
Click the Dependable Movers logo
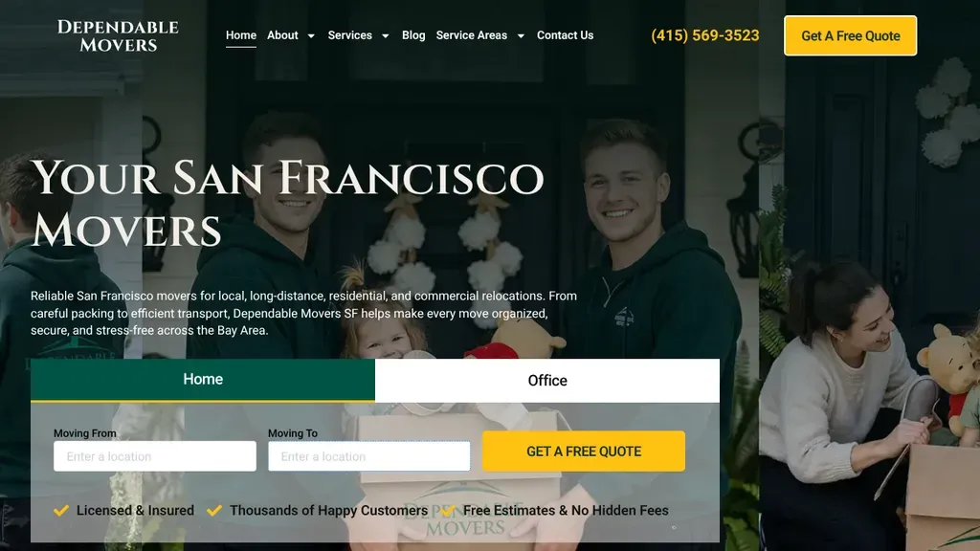[118, 35]
